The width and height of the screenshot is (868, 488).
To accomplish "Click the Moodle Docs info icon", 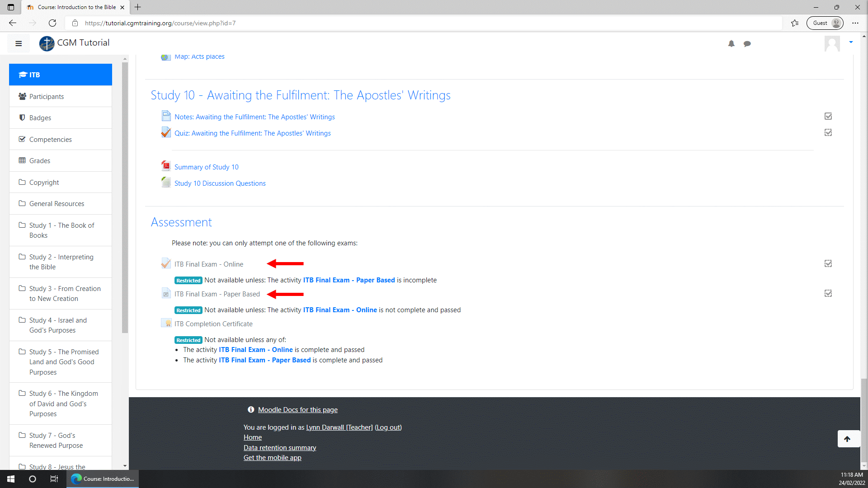I will pos(251,409).
